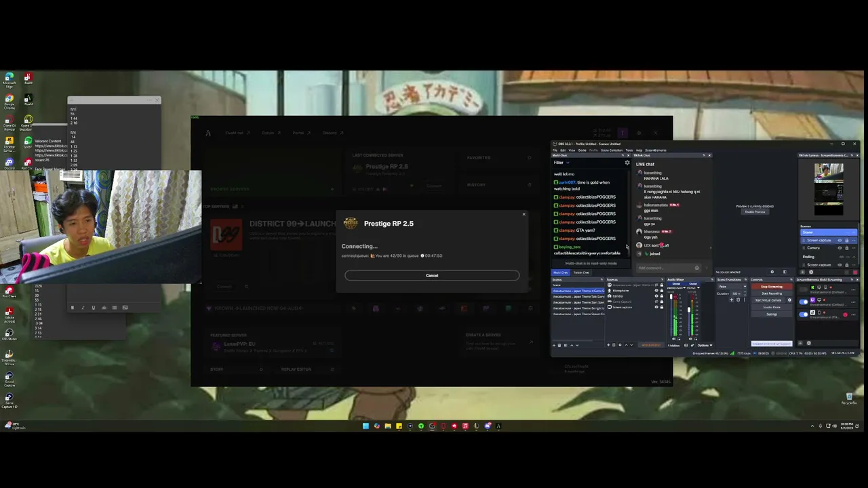This screenshot has height=488, width=868.
Task: Open OBS Settings from Controls
Action: 772,314
